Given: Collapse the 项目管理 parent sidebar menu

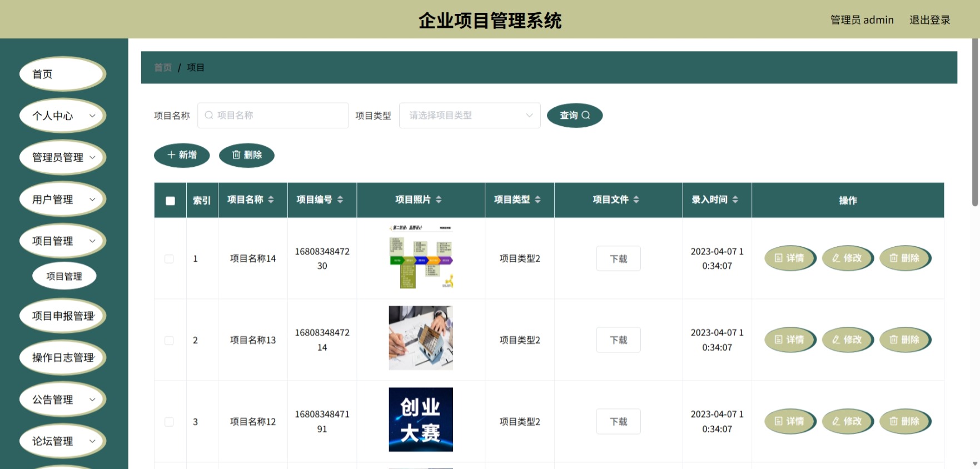Looking at the screenshot, I should 62,241.
